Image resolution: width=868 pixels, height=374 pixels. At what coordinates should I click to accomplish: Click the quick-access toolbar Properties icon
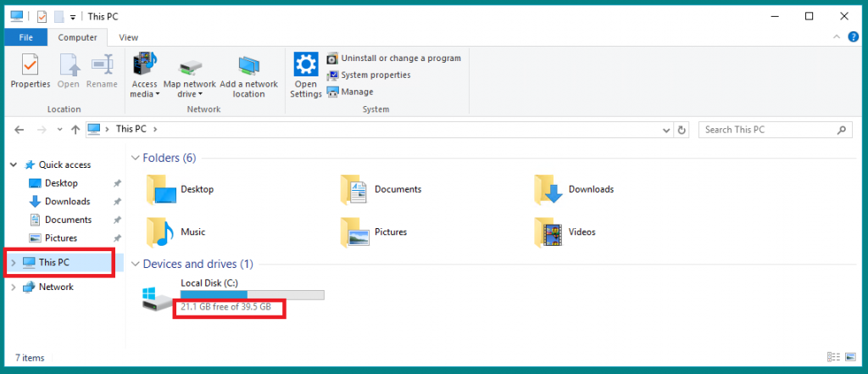42,17
